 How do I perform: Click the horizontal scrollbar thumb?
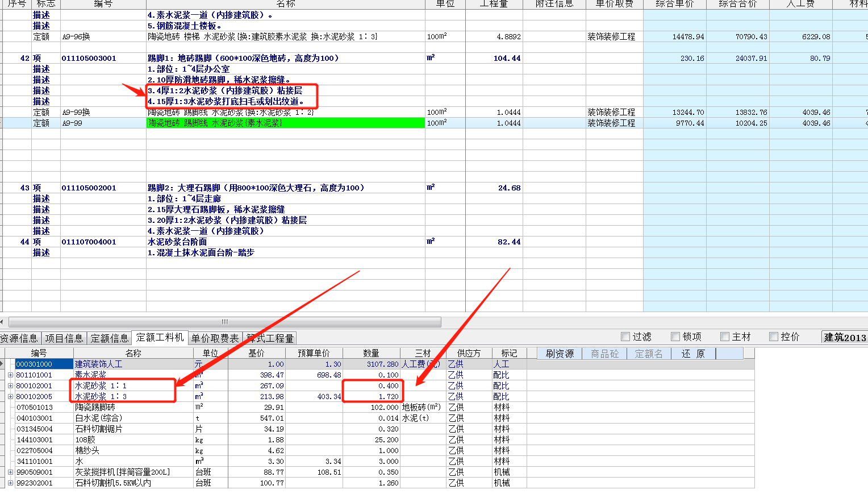[x=225, y=322]
